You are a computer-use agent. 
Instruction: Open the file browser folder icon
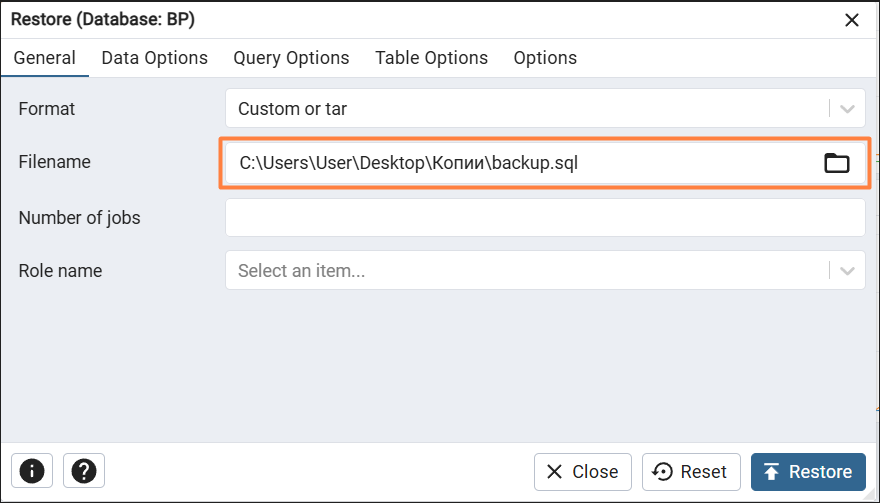click(x=836, y=163)
